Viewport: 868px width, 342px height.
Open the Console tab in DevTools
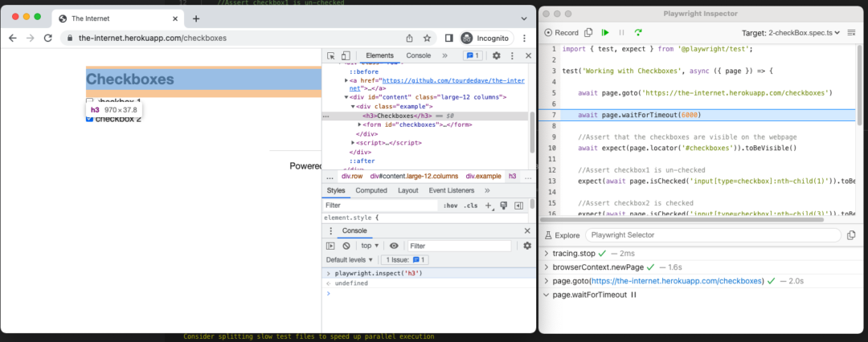point(418,55)
